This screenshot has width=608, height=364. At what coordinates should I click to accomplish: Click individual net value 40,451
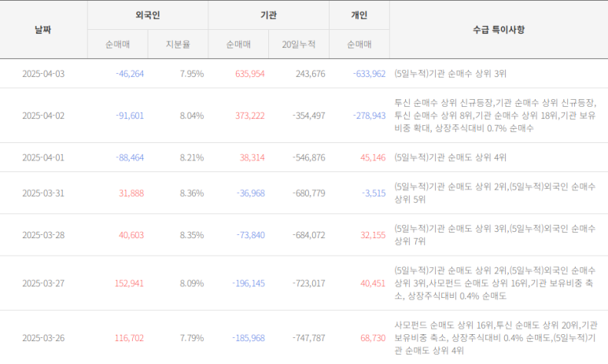click(x=373, y=283)
